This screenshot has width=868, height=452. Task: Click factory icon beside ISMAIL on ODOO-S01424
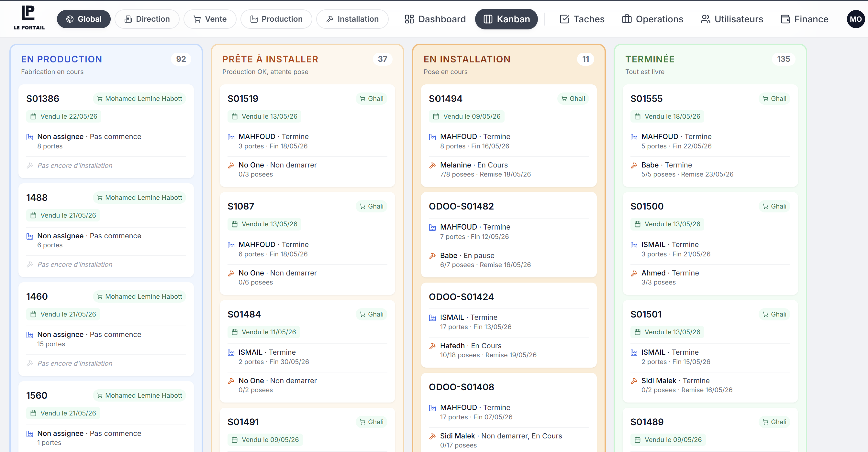click(432, 317)
